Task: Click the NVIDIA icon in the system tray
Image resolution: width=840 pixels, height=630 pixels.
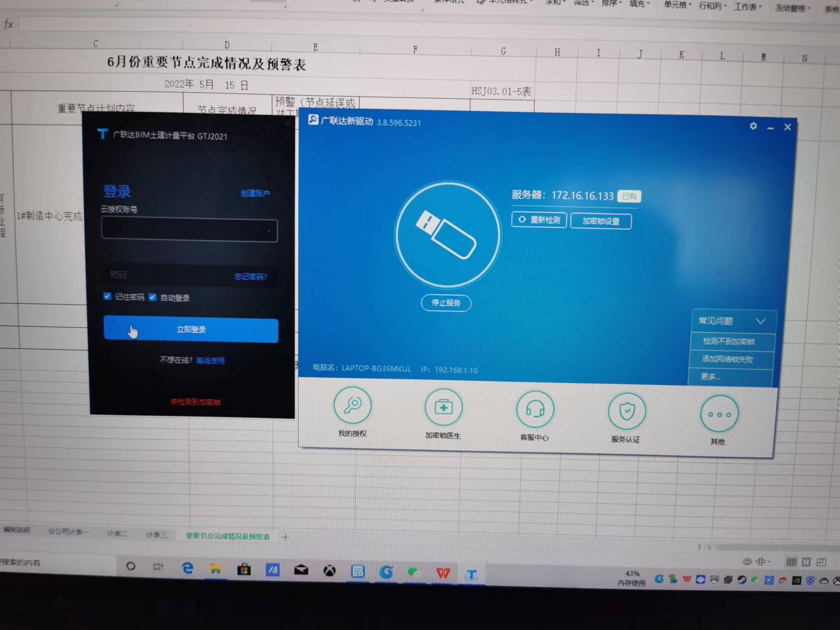Action: [796, 581]
